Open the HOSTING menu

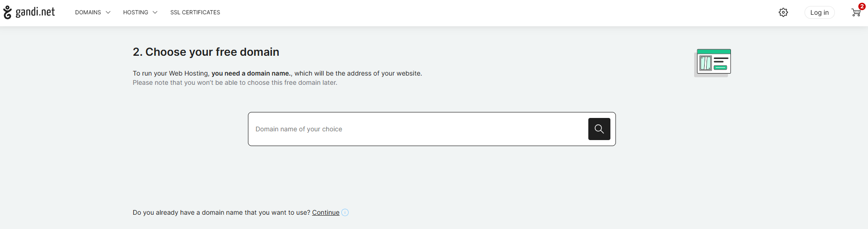pos(140,12)
